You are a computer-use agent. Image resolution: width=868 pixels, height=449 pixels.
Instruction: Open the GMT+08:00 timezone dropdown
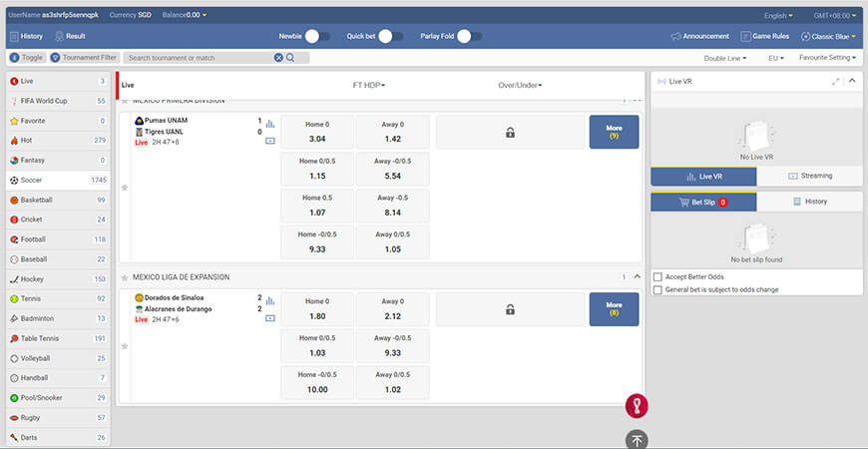835,16
